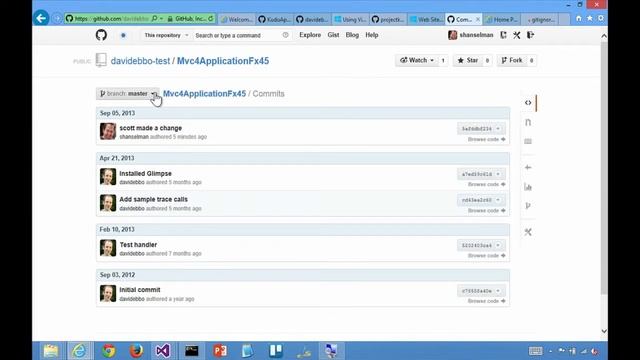The image size is (640, 360).
Task: Click the sign out icon in header
Action: (530, 35)
